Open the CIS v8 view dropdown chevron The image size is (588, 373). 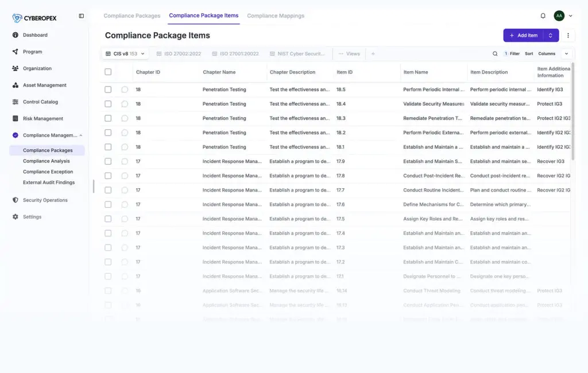pyautogui.click(x=142, y=53)
